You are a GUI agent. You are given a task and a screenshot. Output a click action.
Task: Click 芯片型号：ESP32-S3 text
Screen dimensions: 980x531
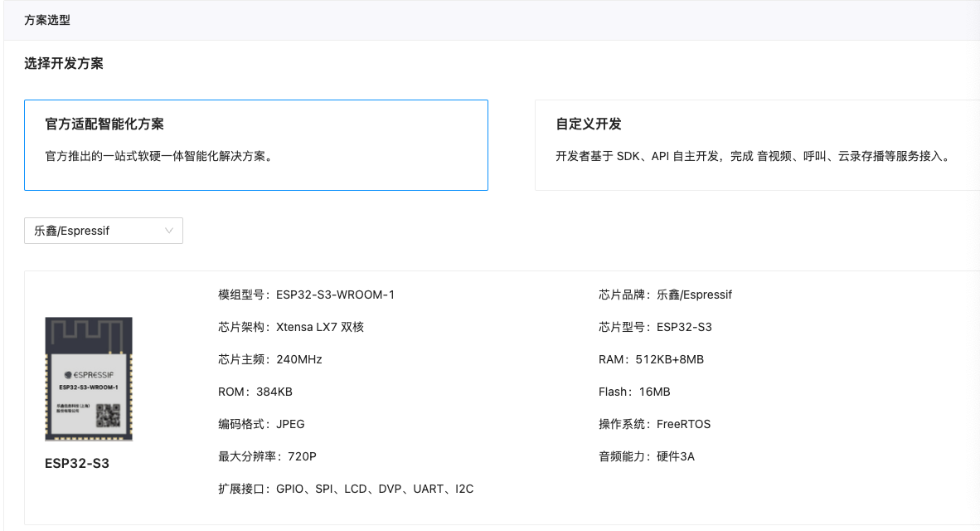(x=655, y=327)
